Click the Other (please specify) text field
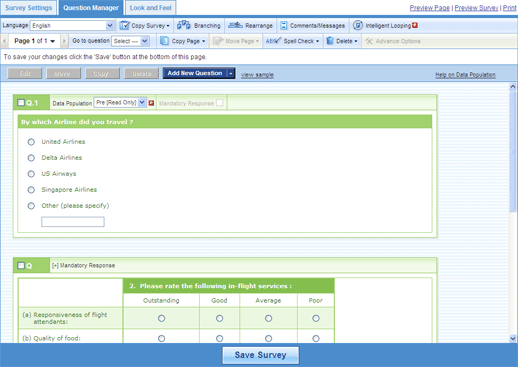 (73, 222)
